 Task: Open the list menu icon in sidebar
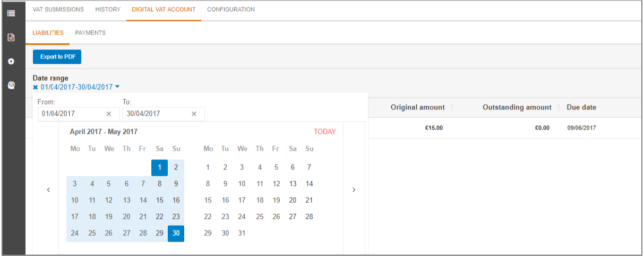pyautogui.click(x=11, y=13)
